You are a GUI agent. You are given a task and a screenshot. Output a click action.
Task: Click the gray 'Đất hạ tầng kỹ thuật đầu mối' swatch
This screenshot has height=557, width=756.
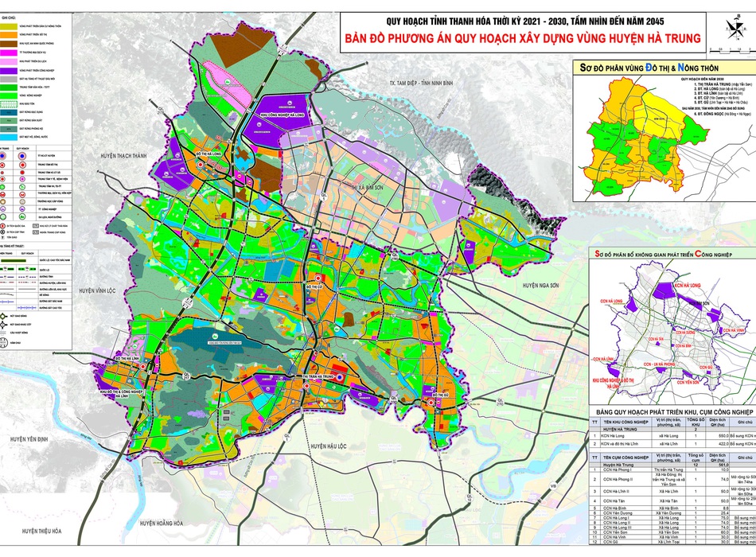[x=9, y=79]
